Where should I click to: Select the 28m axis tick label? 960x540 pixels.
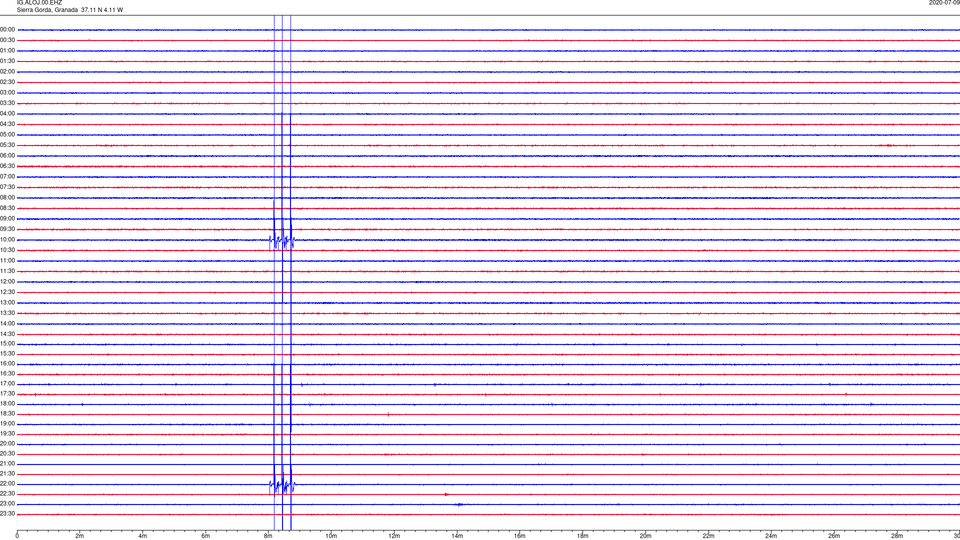897,536
